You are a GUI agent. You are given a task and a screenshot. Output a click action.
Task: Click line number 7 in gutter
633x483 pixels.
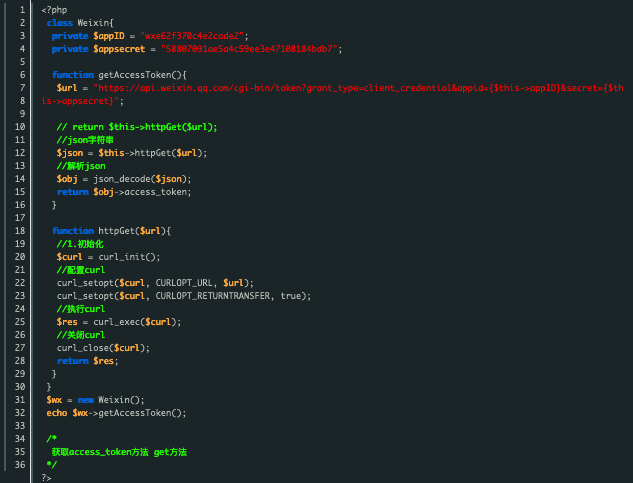pos(23,88)
